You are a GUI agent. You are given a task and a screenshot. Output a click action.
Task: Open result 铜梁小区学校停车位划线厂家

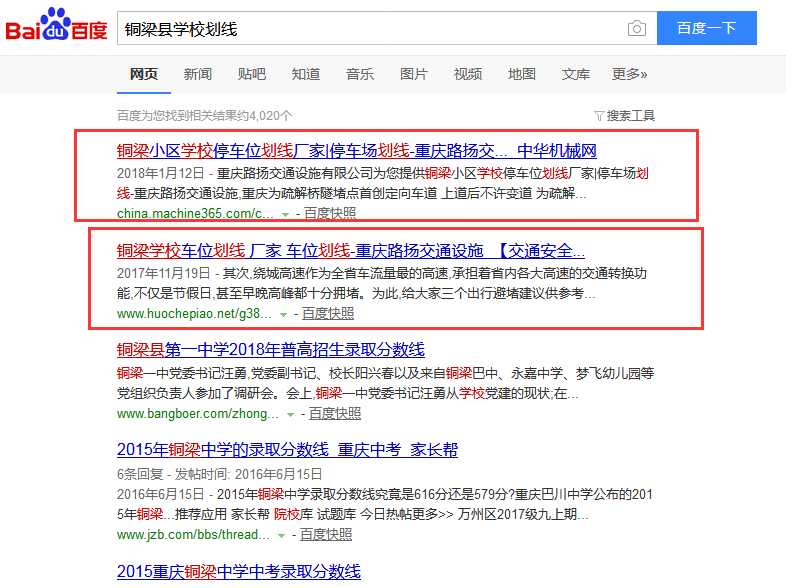pyautogui.click(x=356, y=150)
